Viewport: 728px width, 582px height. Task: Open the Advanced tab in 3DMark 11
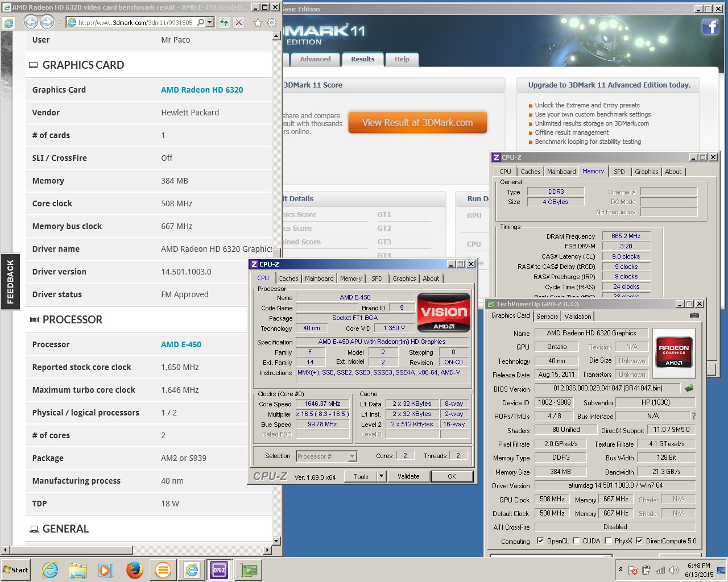[x=315, y=59]
